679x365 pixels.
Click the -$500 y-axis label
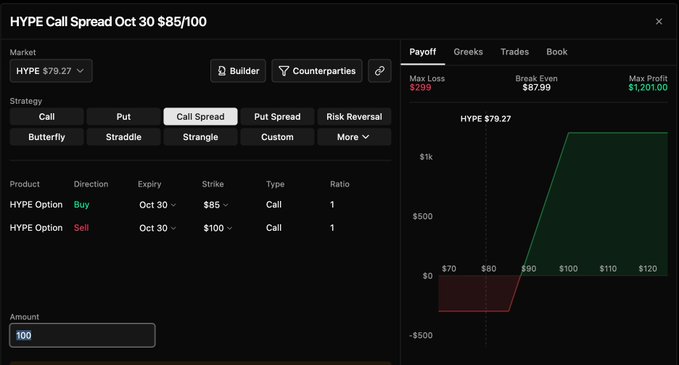421,336
